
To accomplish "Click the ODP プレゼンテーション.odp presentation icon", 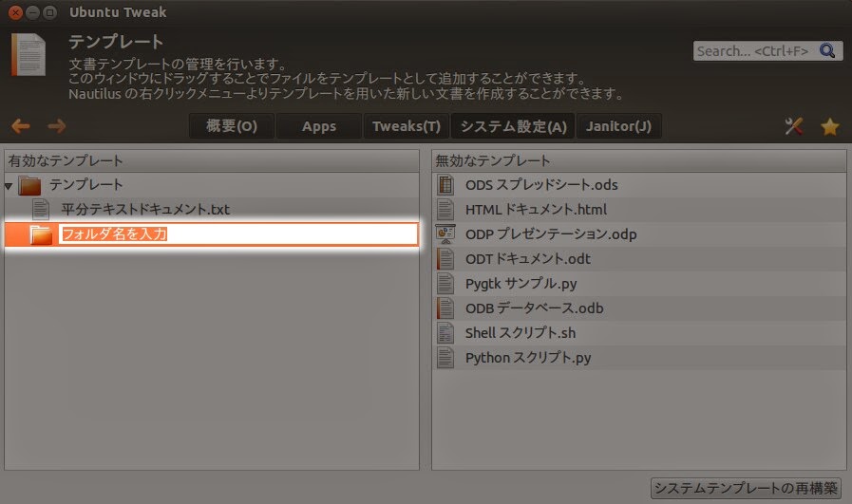I will point(445,234).
